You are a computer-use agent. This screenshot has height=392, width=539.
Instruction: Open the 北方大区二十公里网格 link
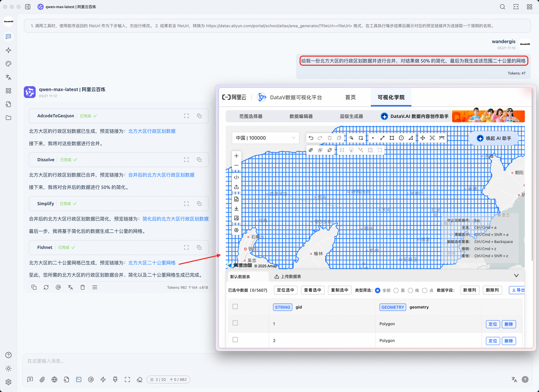pyautogui.click(x=152, y=263)
